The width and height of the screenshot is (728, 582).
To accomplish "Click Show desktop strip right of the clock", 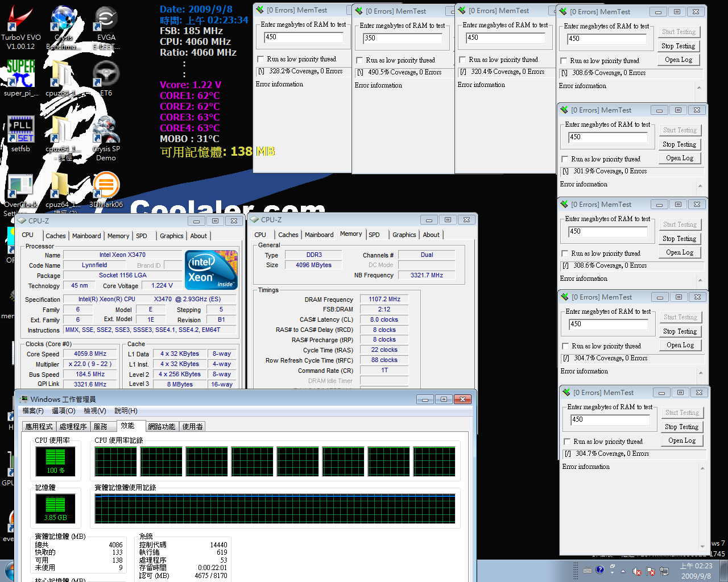I will tap(723, 571).
